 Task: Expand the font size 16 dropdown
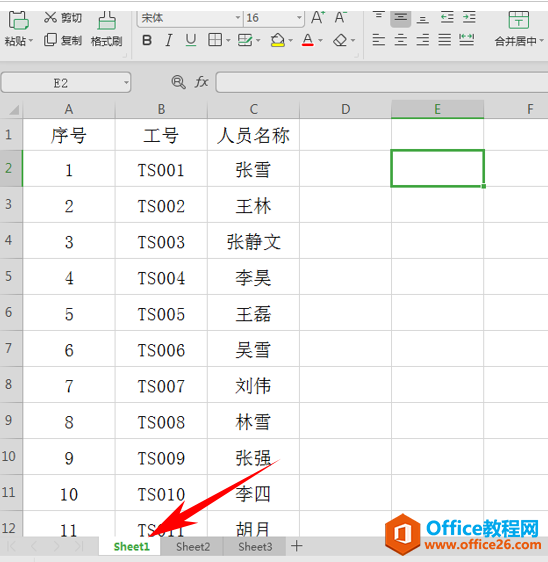click(299, 18)
